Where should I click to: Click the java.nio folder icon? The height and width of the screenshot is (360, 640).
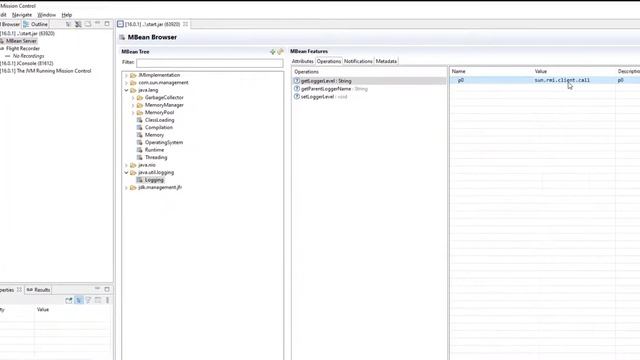(133, 165)
